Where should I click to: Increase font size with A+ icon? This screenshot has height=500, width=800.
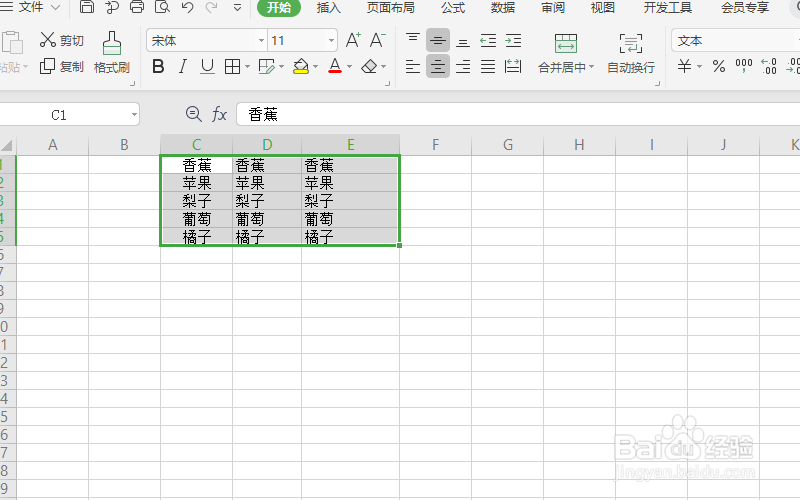tap(353, 40)
